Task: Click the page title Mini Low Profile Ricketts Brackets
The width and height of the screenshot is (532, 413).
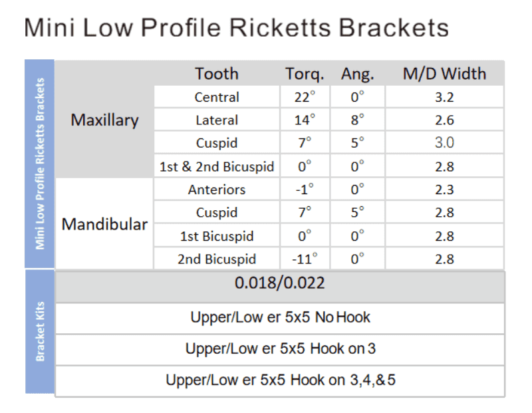Action: [x=236, y=28]
